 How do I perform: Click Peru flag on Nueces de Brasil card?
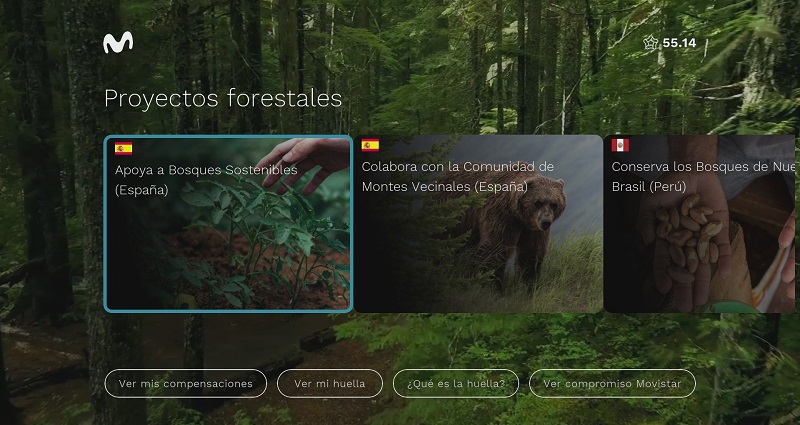pos(620,145)
